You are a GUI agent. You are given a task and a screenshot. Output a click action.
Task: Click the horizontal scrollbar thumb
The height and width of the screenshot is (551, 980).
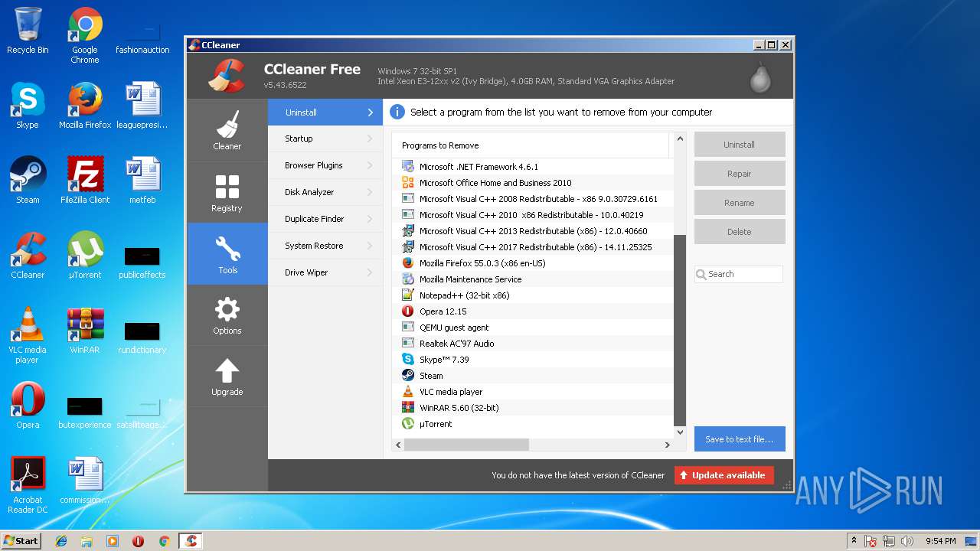[466, 445]
